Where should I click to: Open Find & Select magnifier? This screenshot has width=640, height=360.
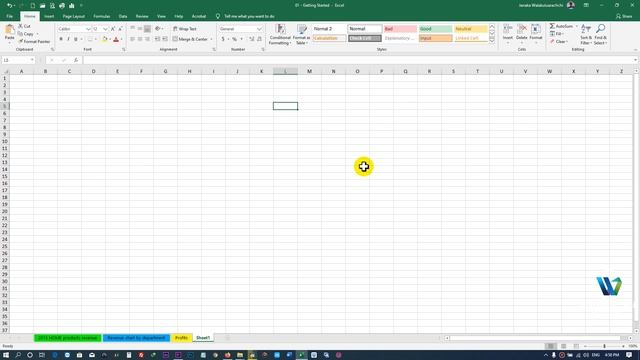[x=600, y=34]
